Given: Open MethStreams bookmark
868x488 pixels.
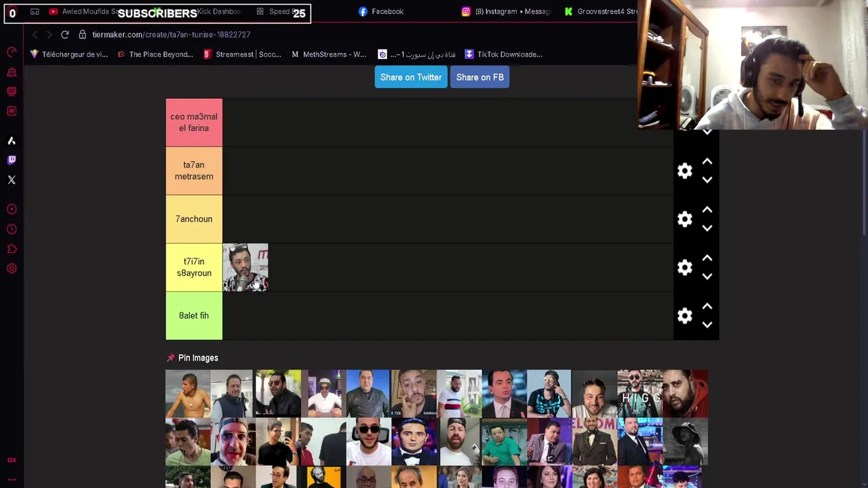Looking at the screenshot, I should click(329, 54).
